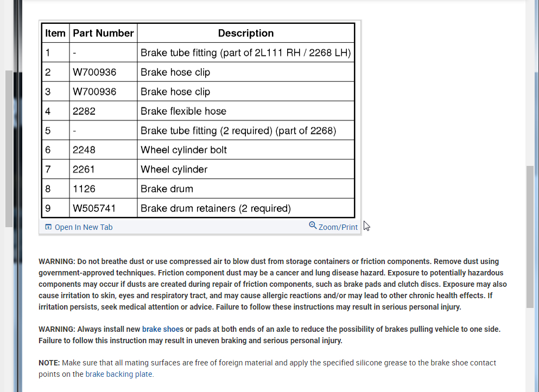The width and height of the screenshot is (539, 392).
Task: Click the Description column header
Action: click(246, 33)
